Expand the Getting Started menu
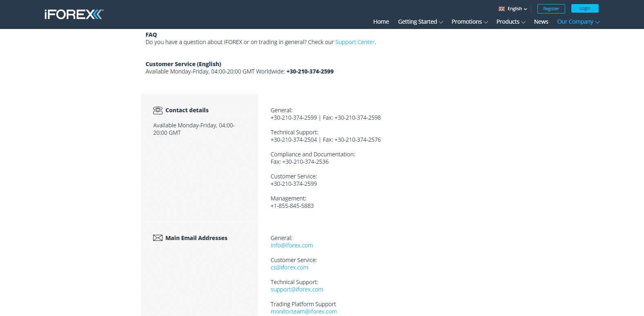 pyautogui.click(x=420, y=22)
